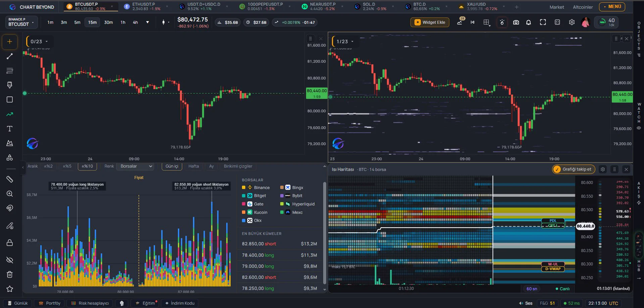Viewport: 644px width, 308px height.
Task: Toggle the Canlı live indicator
Action: pos(562,289)
